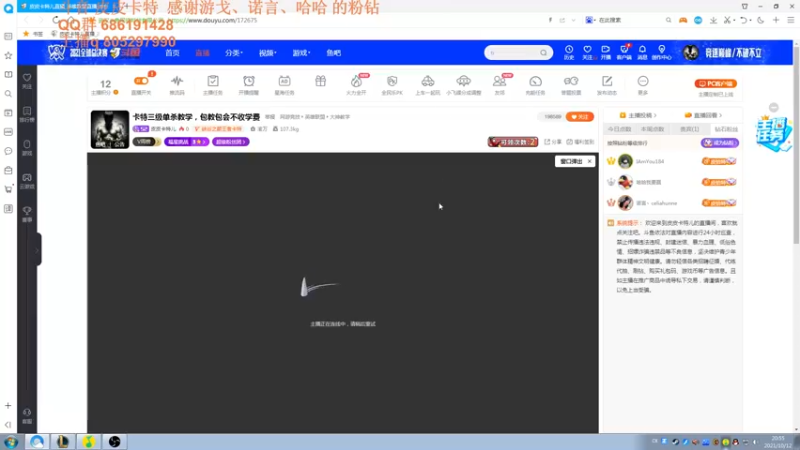Open the League of Legends taskbar icon
This screenshot has height=450, width=800.
coord(62,442)
